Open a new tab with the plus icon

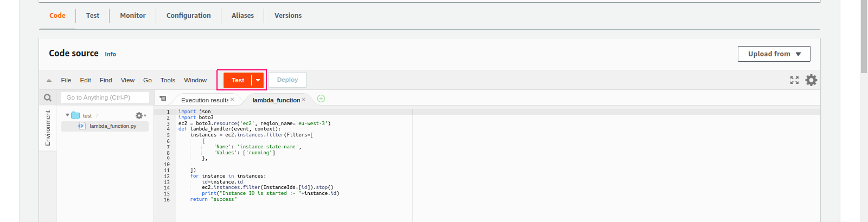pyautogui.click(x=321, y=99)
